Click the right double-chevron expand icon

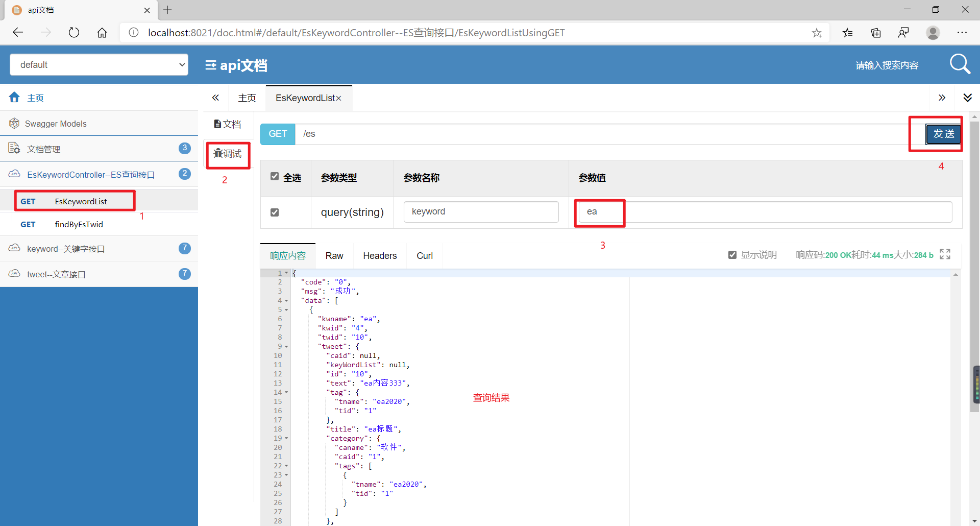942,98
